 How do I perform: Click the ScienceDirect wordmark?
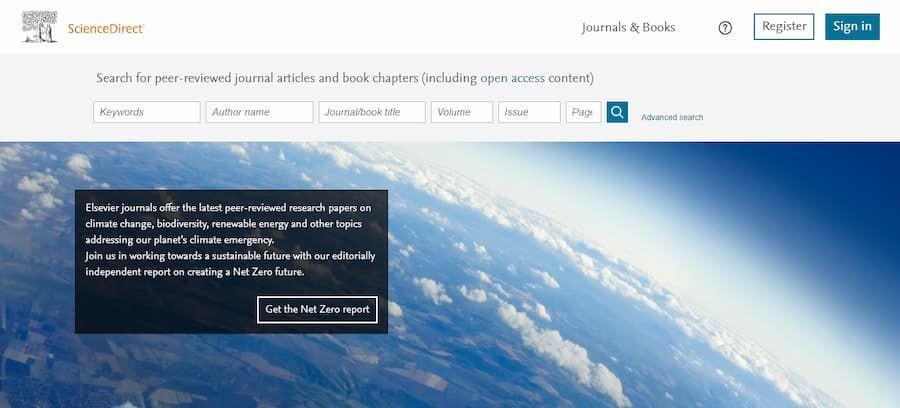click(106, 29)
